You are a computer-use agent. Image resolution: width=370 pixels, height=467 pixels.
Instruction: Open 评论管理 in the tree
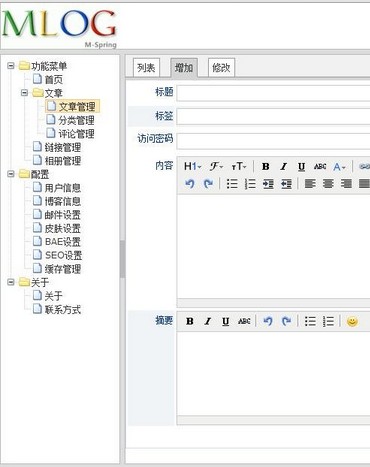(x=71, y=134)
